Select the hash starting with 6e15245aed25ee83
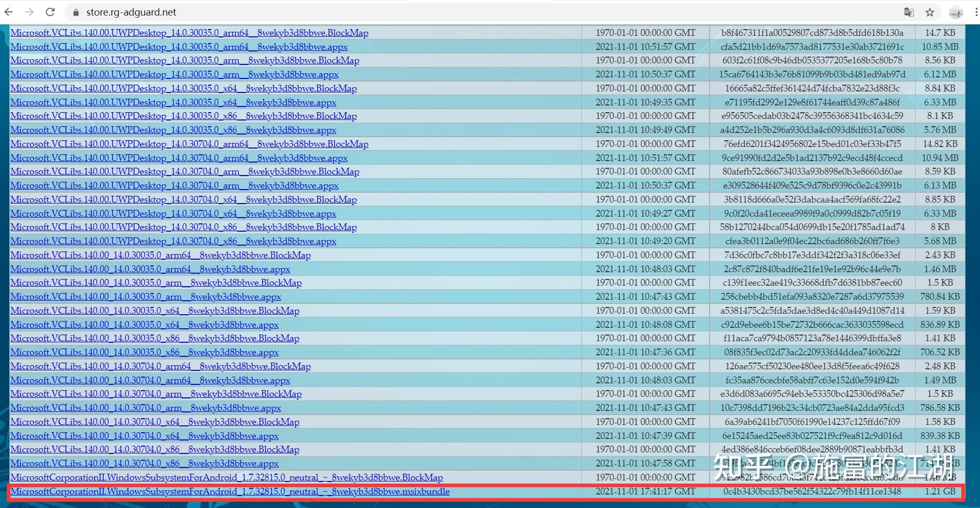 tap(812, 436)
